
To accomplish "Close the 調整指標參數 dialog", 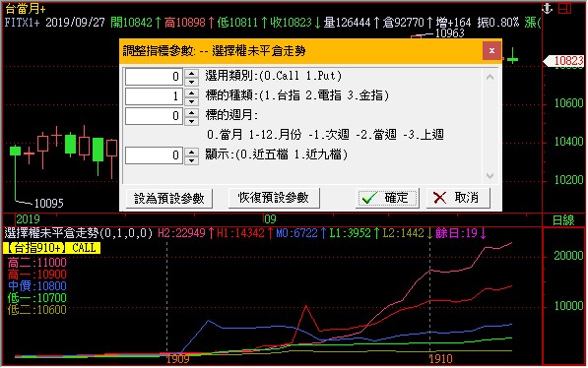I will [x=491, y=50].
